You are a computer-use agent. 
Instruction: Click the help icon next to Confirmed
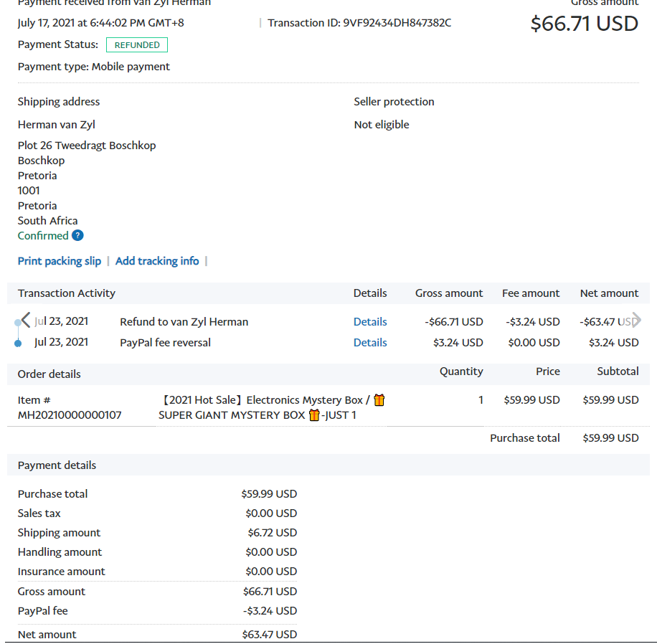click(x=77, y=236)
